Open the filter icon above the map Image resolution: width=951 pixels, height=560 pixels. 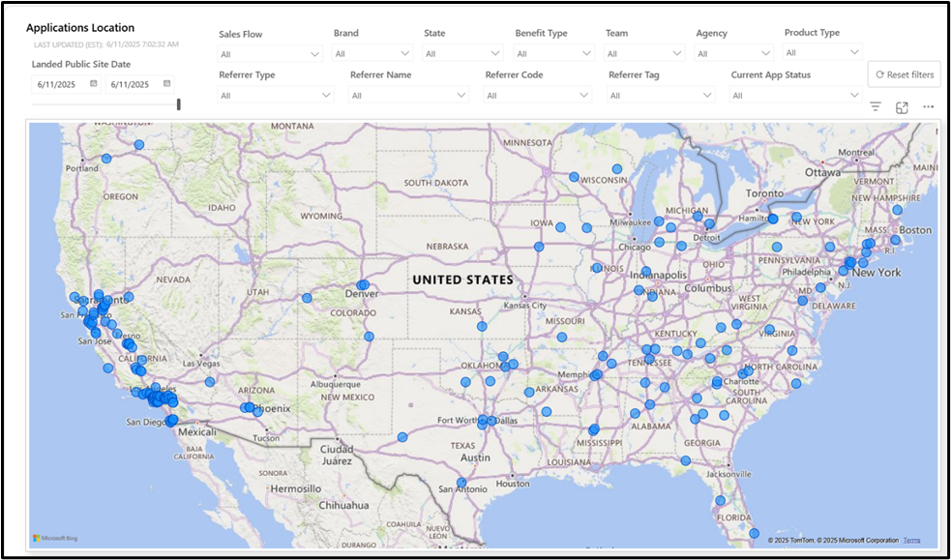876,106
